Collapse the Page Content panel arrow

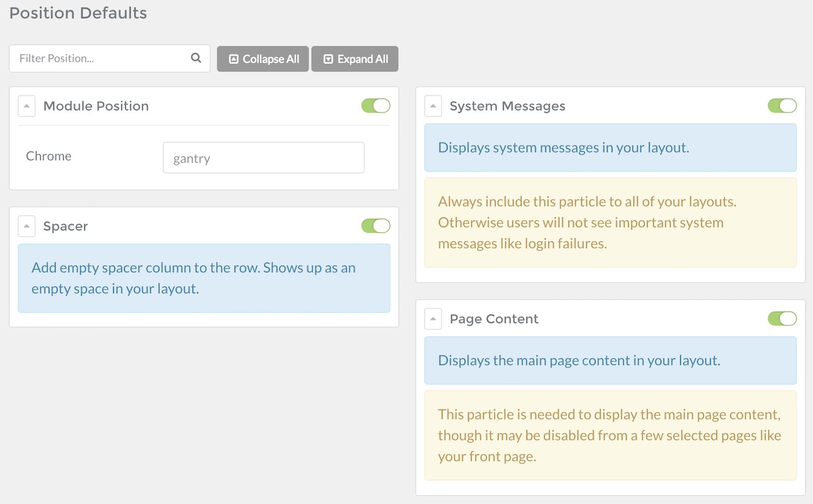click(x=433, y=319)
